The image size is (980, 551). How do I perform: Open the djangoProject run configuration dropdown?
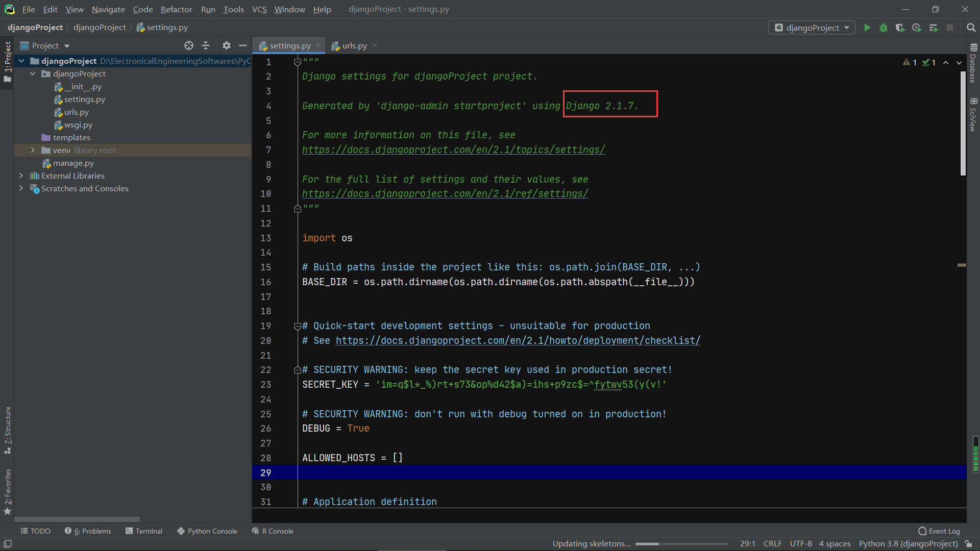click(x=812, y=28)
